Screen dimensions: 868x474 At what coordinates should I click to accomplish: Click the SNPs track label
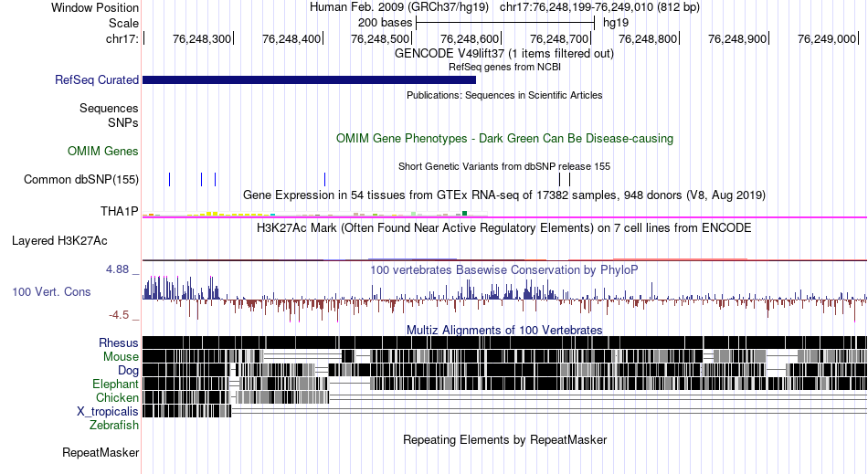[x=123, y=122]
